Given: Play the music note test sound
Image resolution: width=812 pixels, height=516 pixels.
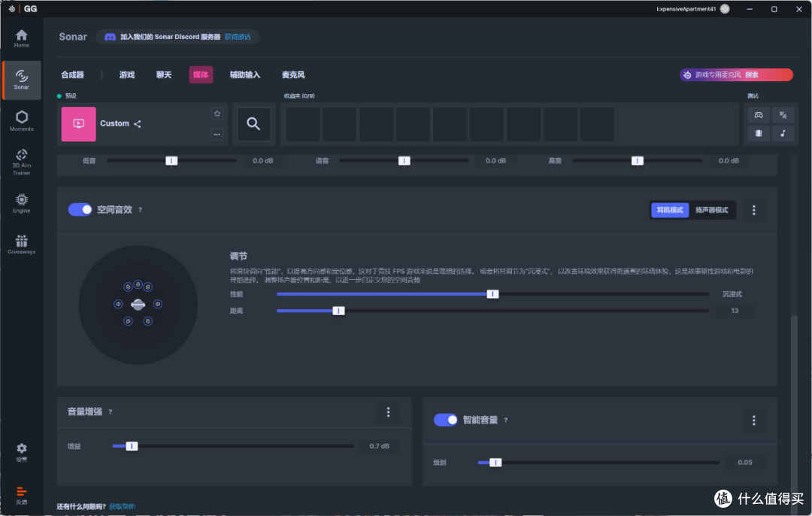Looking at the screenshot, I should pos(783,133).
